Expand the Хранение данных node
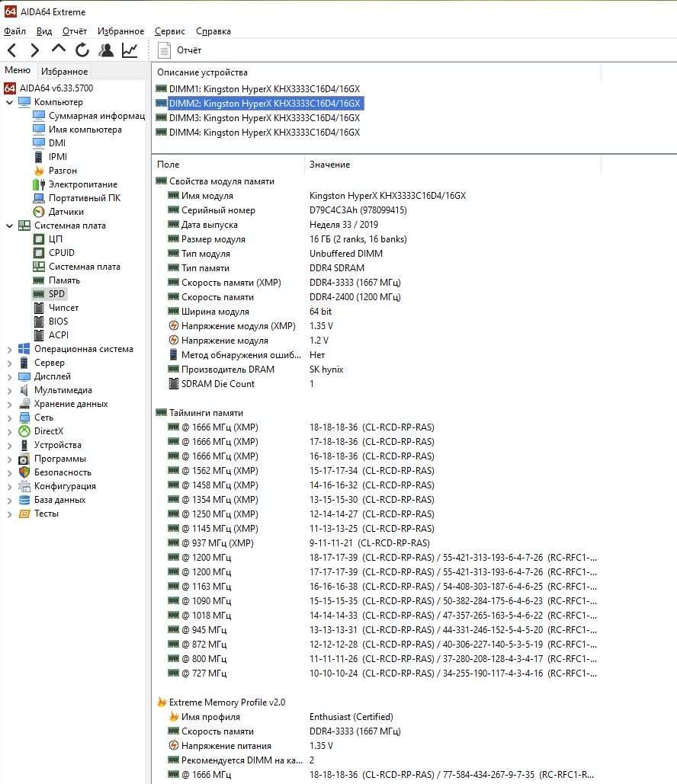This screenshot has height=784, width=677. coord(9,404)
